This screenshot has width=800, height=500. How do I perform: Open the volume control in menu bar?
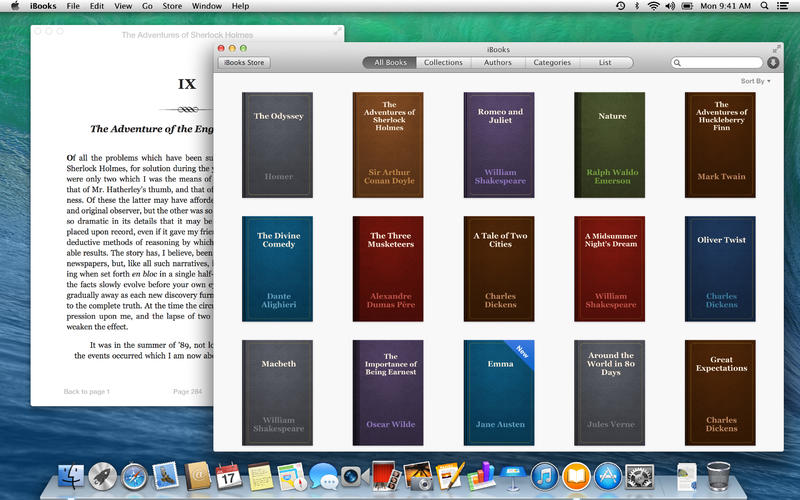point(672,6)
